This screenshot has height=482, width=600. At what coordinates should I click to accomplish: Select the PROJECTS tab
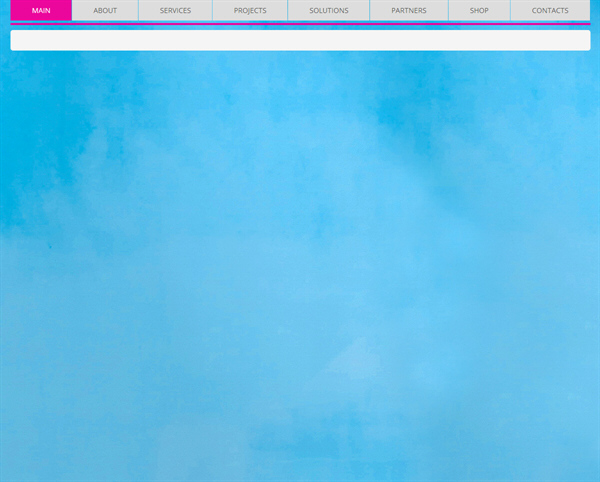250,10
